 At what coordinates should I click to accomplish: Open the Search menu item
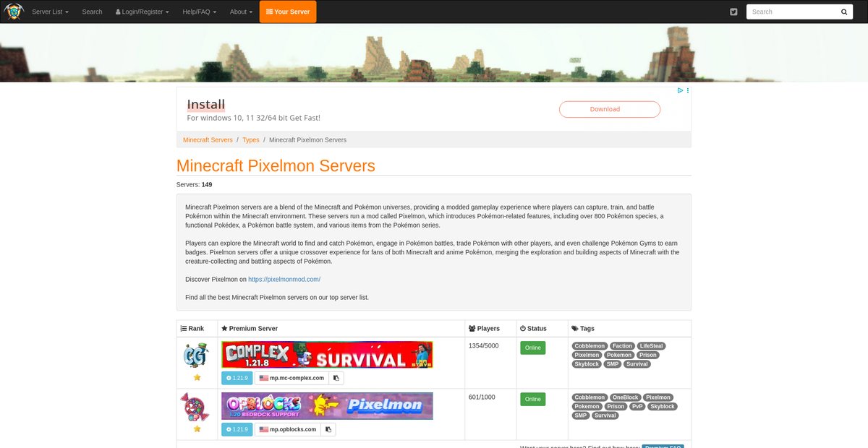pos(92,12)
